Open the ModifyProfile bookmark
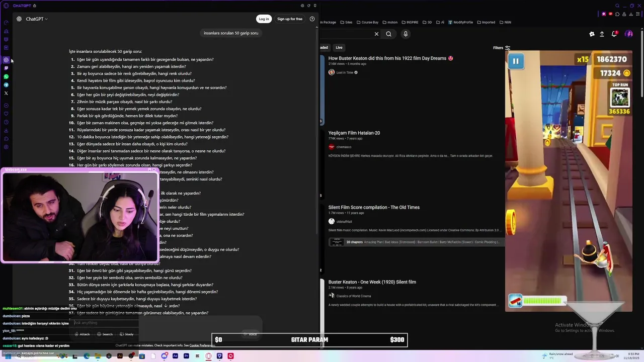The image size is (644, 362). [x=460, y=22]
